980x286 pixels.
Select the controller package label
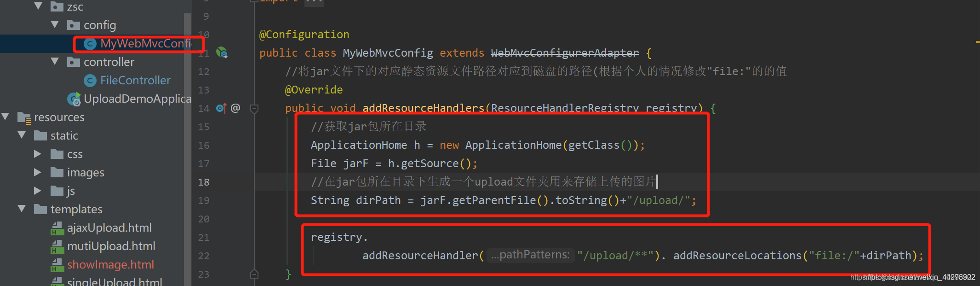[109, 62]
